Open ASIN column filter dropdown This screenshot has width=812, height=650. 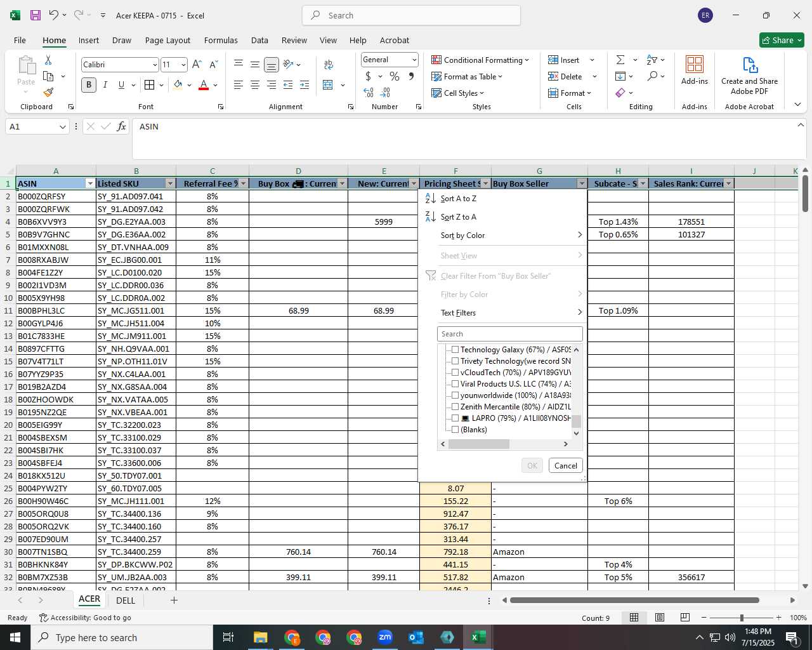click(x=89, y=183)
